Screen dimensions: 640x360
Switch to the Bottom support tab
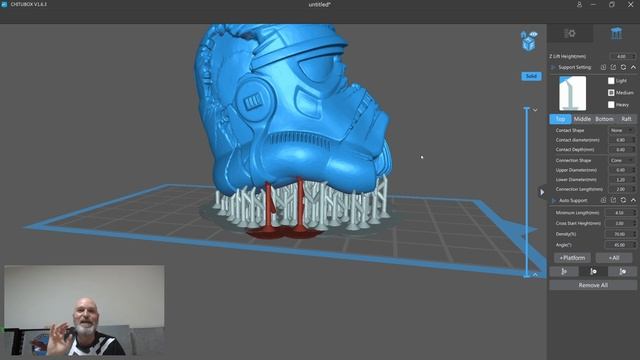(604, 119)
